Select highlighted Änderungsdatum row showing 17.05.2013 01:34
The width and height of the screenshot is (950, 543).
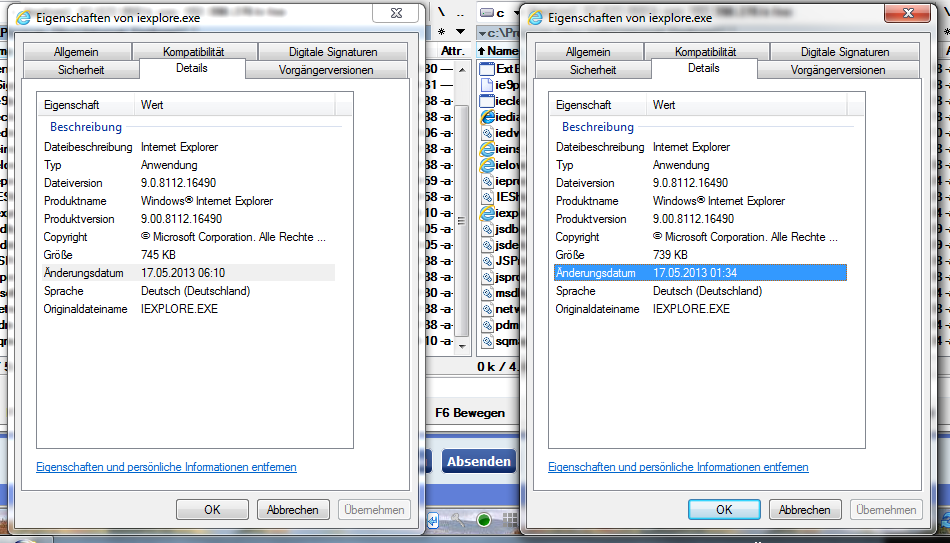700,273
